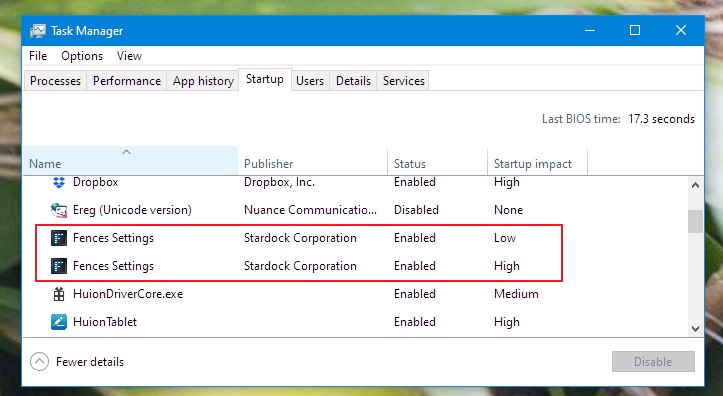Click the Task Manager title bar icon
723x396 pixels.
(38, 31)
